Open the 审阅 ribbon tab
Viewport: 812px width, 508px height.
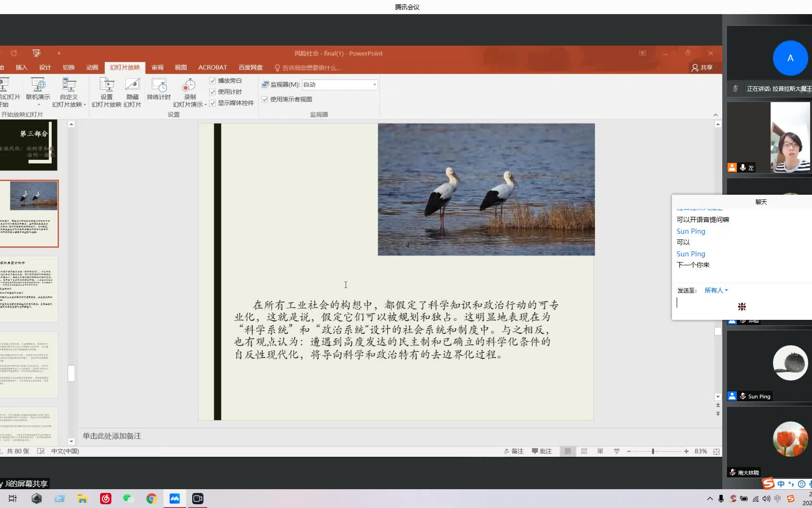click(157, 68)
